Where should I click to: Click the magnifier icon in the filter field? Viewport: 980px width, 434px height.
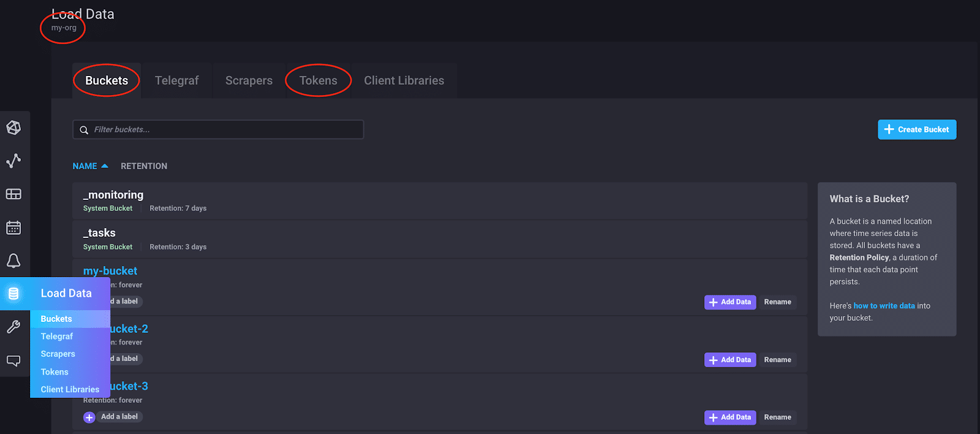click(x=84, y=129)
